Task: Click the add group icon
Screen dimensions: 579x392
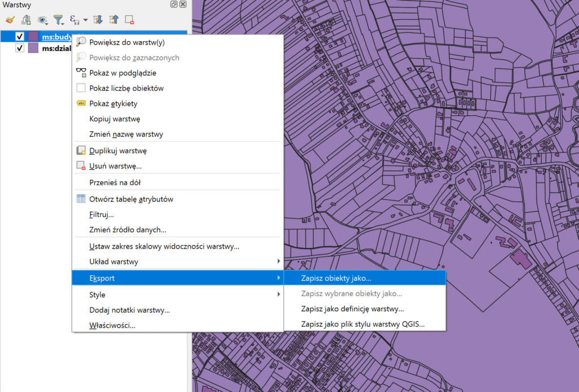Action: (x=26, y=20)
